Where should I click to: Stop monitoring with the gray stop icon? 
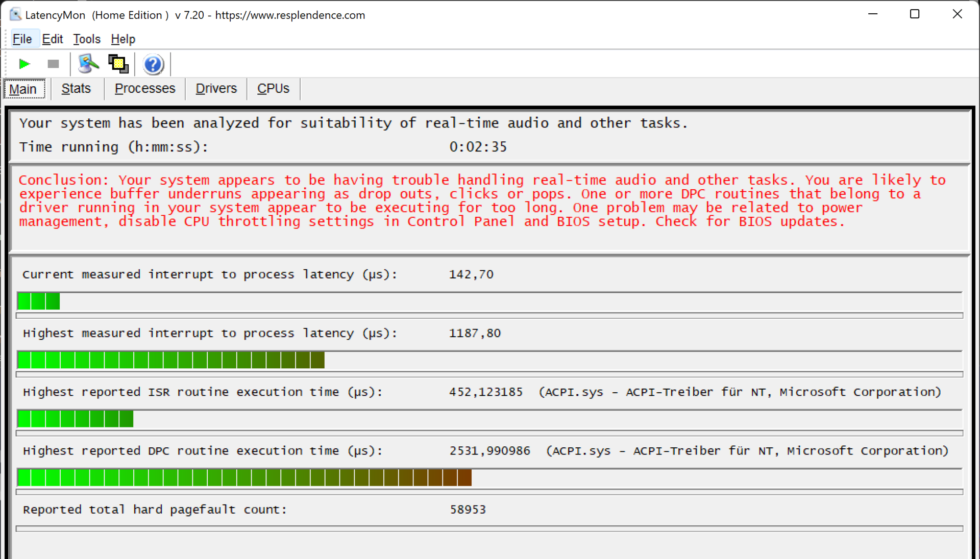(53, 64)
